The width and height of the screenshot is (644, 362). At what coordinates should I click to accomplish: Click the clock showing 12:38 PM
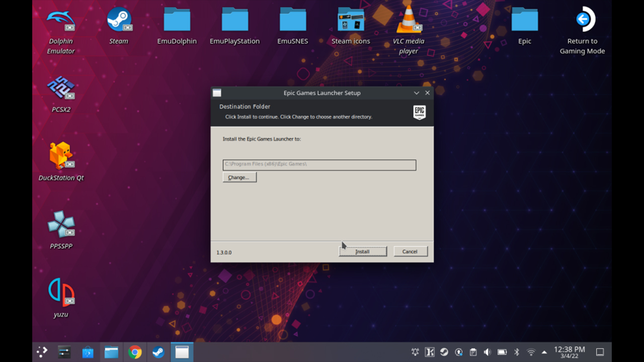tap(569, 352)
